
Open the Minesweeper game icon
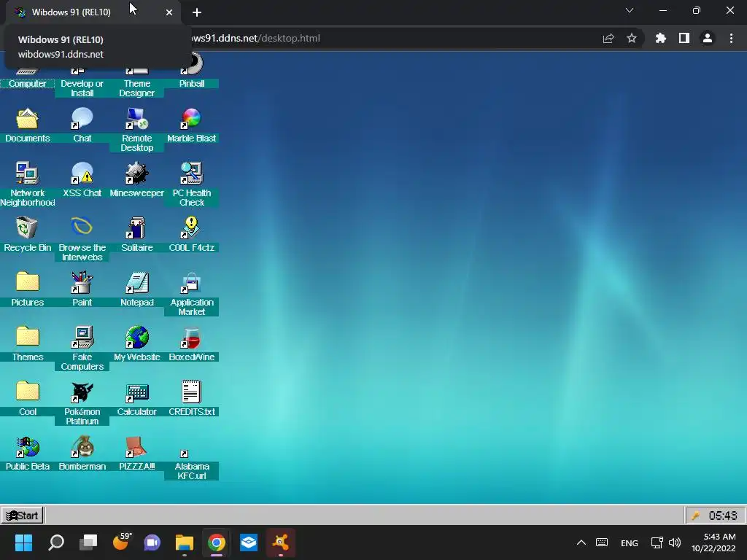coord(136,174)
